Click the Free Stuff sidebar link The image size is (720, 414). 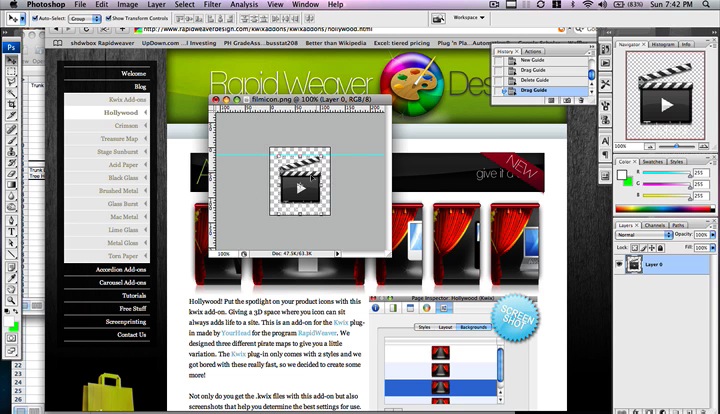coord(133,308)
